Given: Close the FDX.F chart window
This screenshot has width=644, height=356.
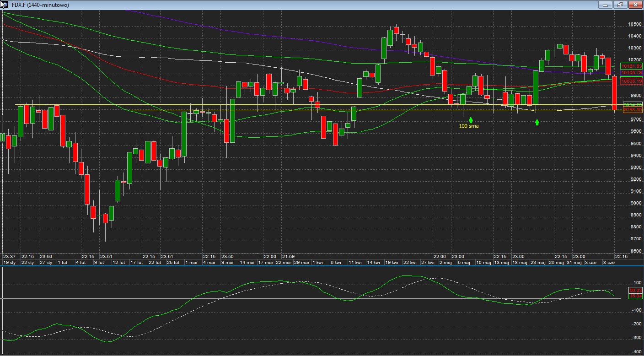Looking at the screenshot, I should (x=635, y=5).
